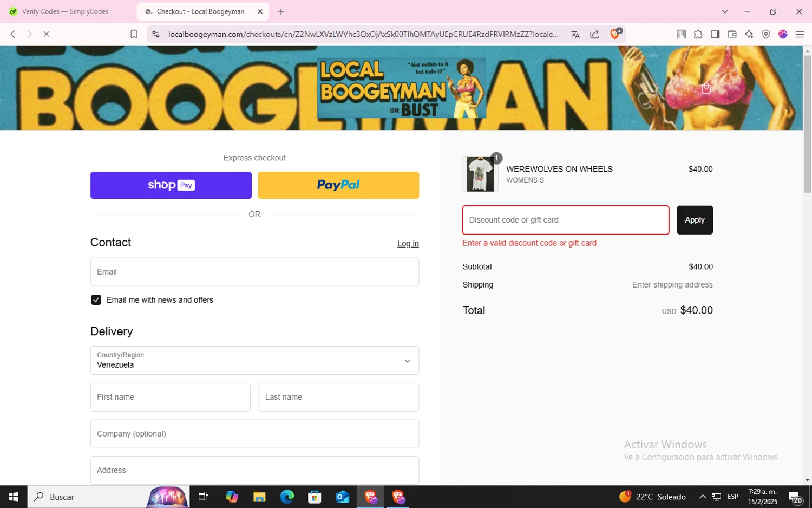Viewport: 812px width, 508px height.
Task: Stop page loading with the X icon
Action: tap(47, 34)
